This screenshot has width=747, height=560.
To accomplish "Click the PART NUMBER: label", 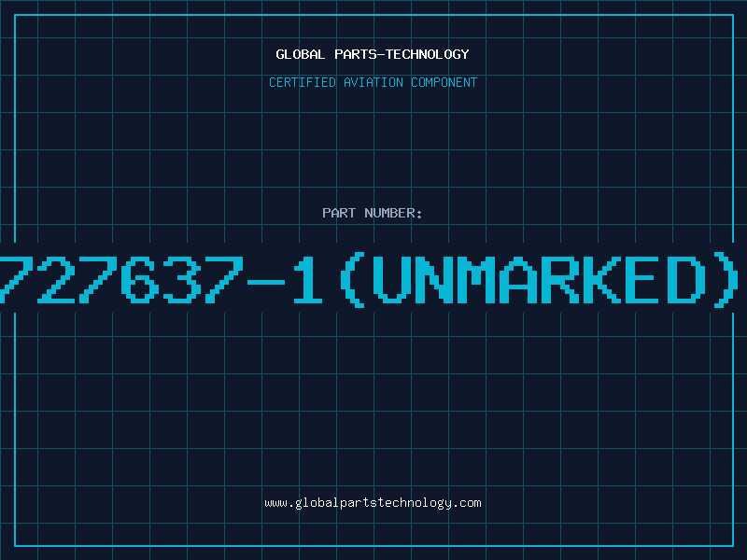I will [x=373, y=213].
